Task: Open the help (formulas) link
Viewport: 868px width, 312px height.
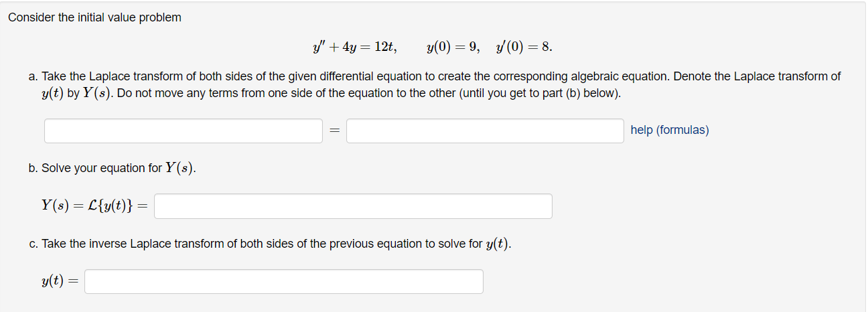Action: [670, 130]
